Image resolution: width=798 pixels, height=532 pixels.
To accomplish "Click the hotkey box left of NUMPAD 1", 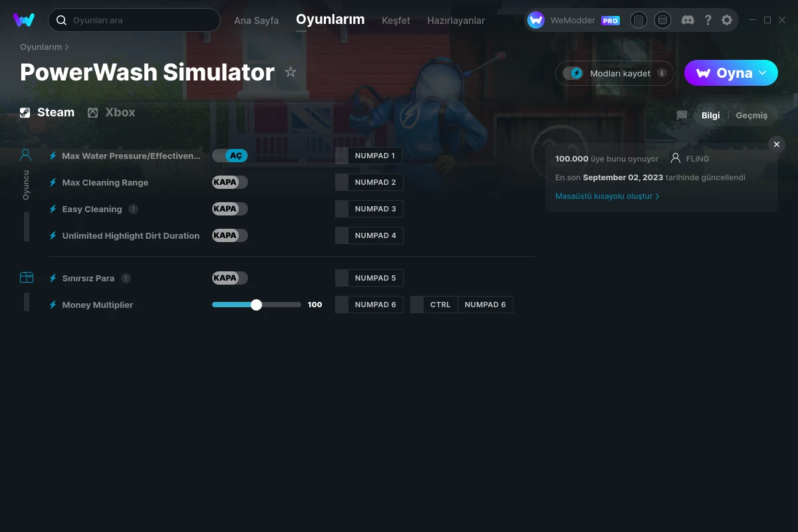I will tap(342, 156).
